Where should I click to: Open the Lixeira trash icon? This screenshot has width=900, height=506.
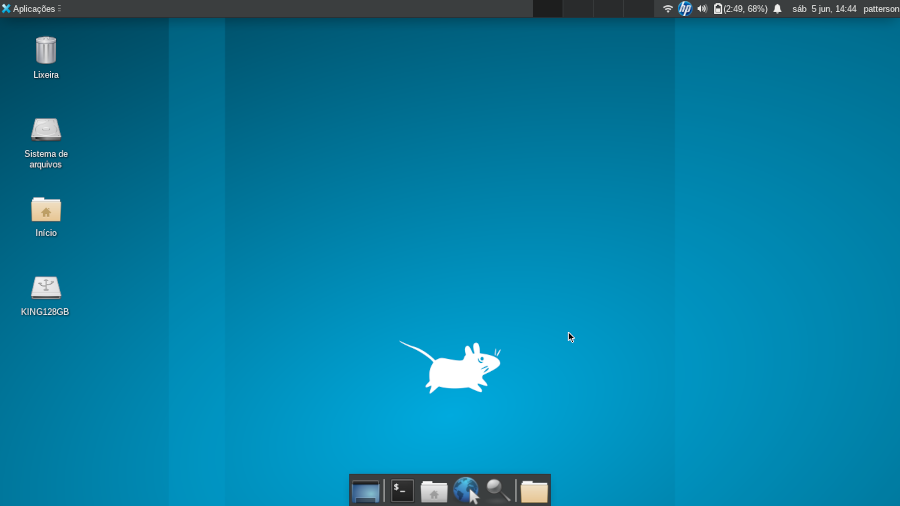click(46, 50)
